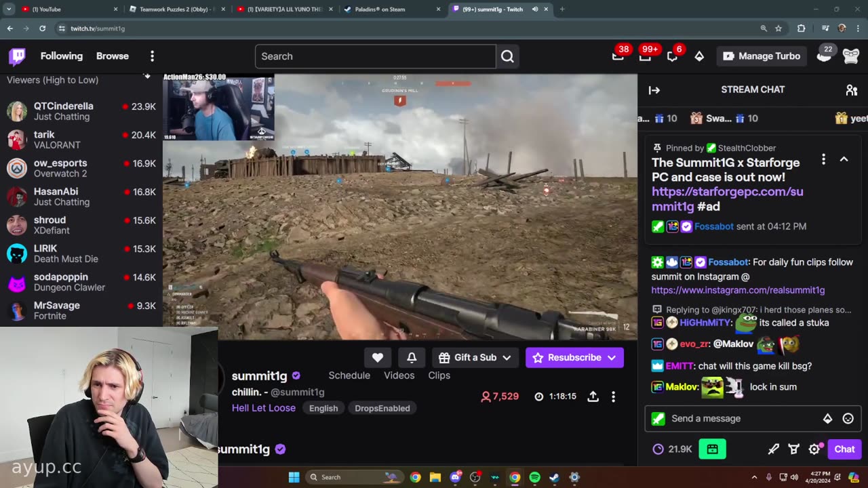Open the user avatar menu in top right
The width and height of the screenshot is (868, 488).
pos(851,56)
